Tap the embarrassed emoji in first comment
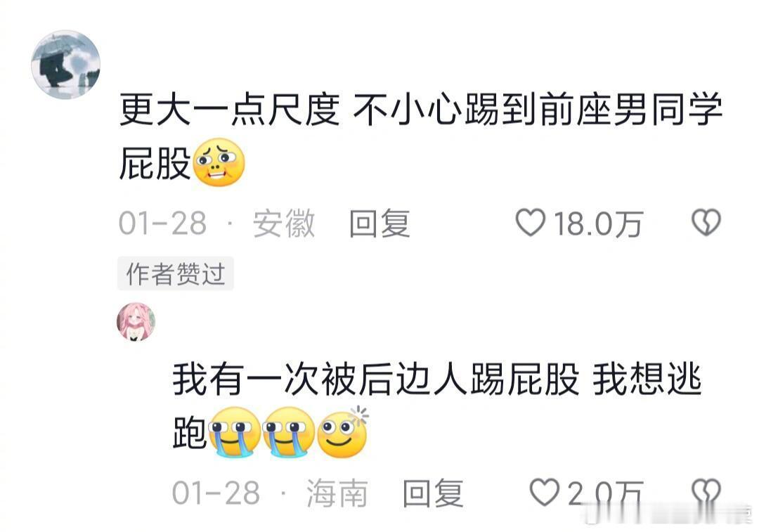This screenshot has width=759, height=532. tap(219, 162)
